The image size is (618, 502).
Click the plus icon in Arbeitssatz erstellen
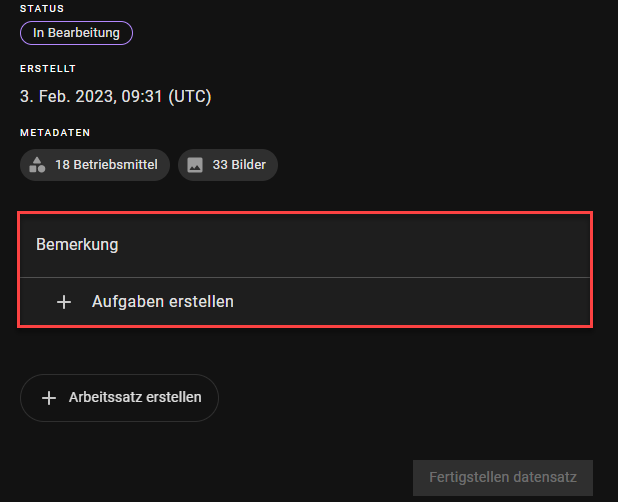[48, 397]
